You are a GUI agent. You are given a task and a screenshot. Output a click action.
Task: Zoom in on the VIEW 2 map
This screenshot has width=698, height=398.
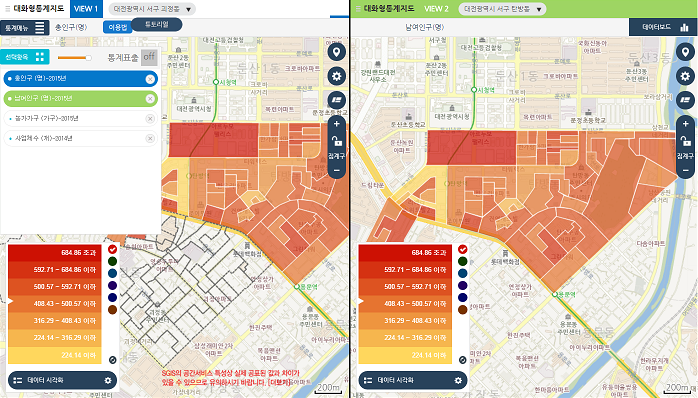[686, 124]
